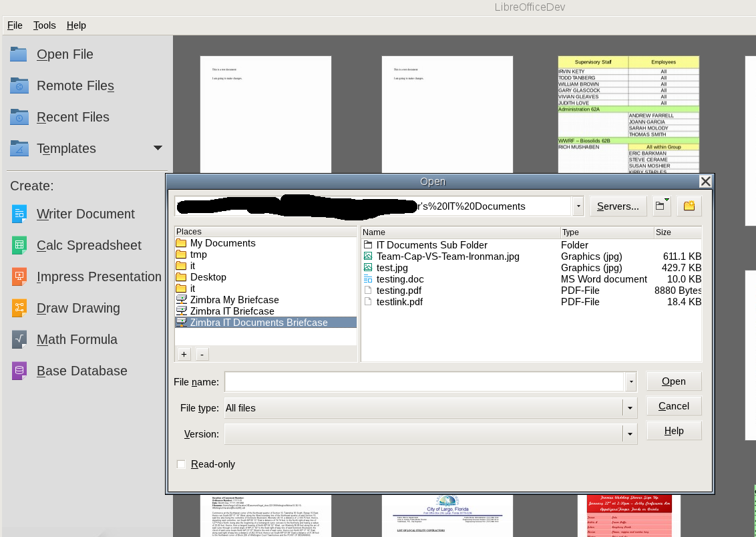Close the Open dialog with X
Image resolution: width=756 pixels, height=537 pixels.
[x=705, y=181]
